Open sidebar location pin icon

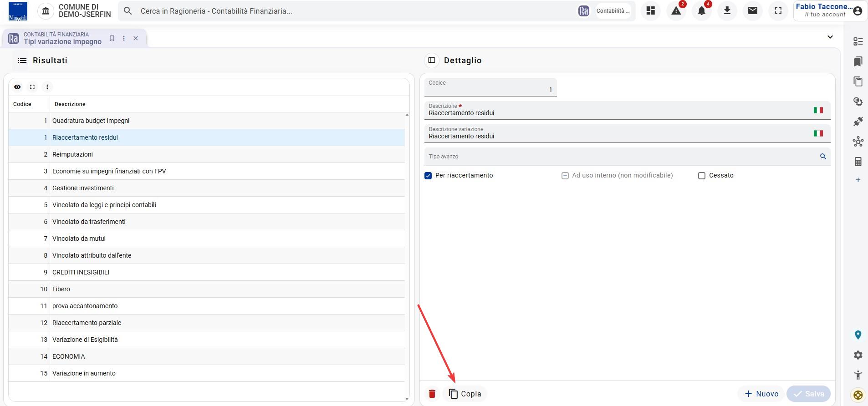point(858,335)
